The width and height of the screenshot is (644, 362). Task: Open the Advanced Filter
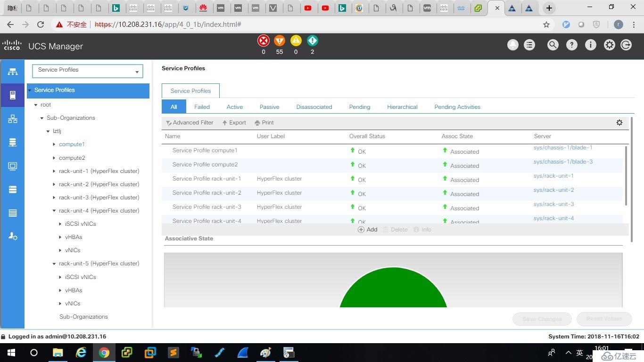point(190,123)
